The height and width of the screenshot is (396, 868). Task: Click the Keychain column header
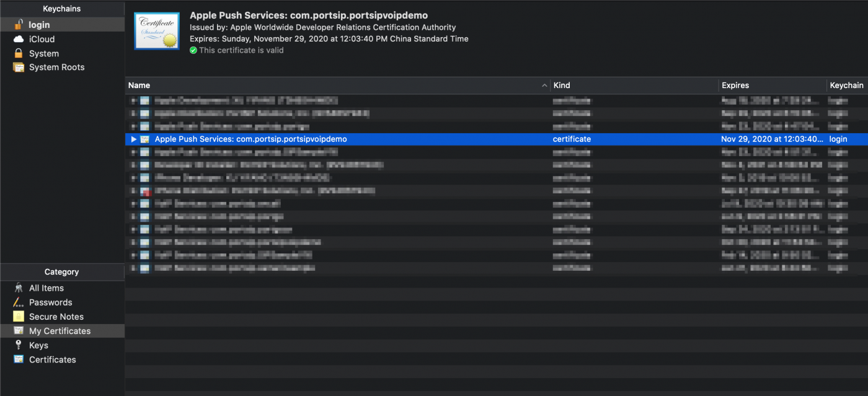(x=846, y=86)
